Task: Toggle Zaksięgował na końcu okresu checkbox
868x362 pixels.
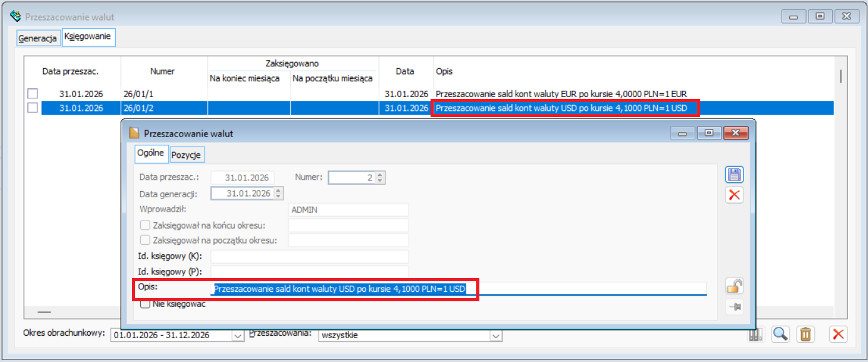Action: (x=145, y=225)
